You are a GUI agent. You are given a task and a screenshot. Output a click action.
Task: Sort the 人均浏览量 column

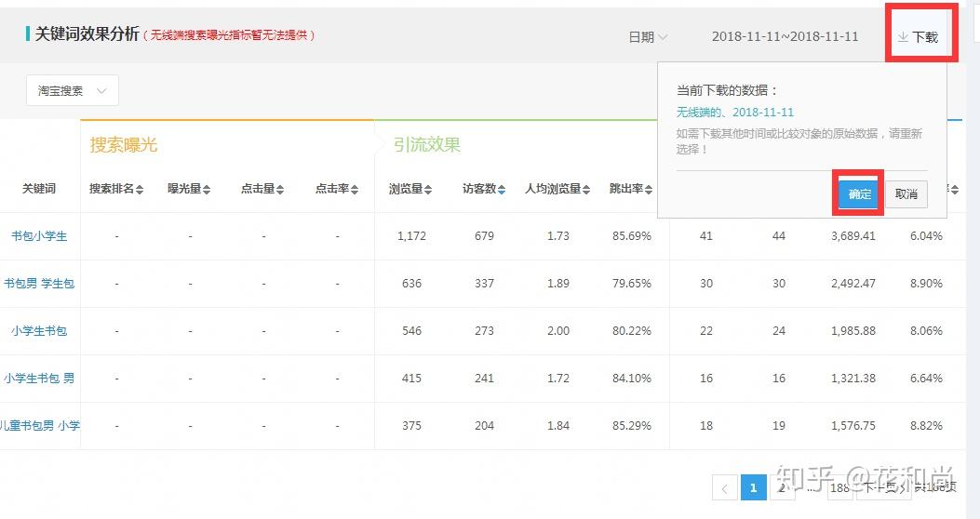[587, 190]
